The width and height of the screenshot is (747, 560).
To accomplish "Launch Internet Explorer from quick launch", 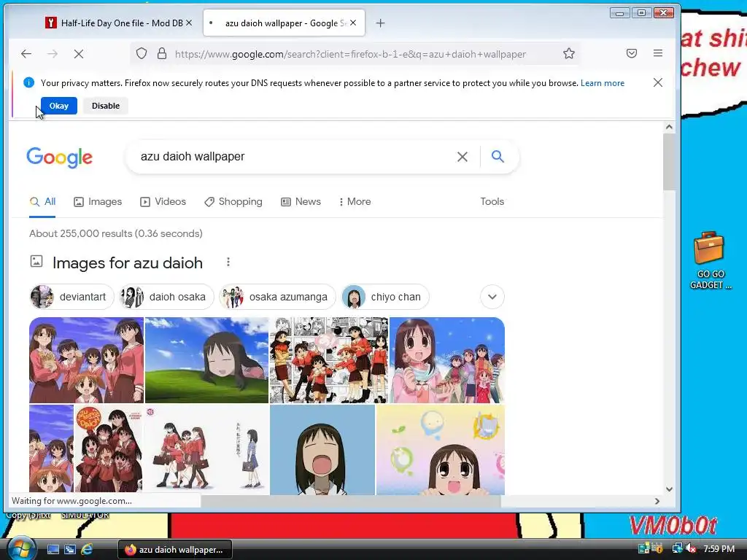I will point(87,549).
